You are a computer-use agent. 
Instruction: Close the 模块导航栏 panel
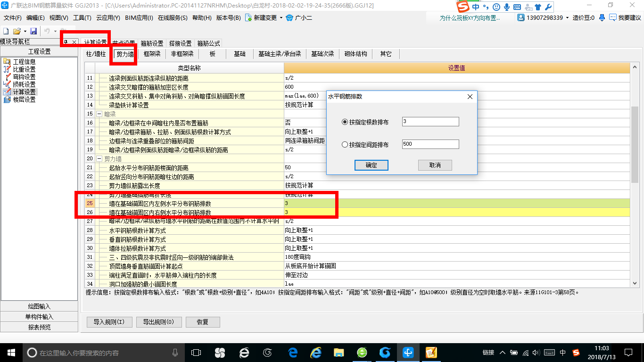pyautogui.click(x=74, y=42)
